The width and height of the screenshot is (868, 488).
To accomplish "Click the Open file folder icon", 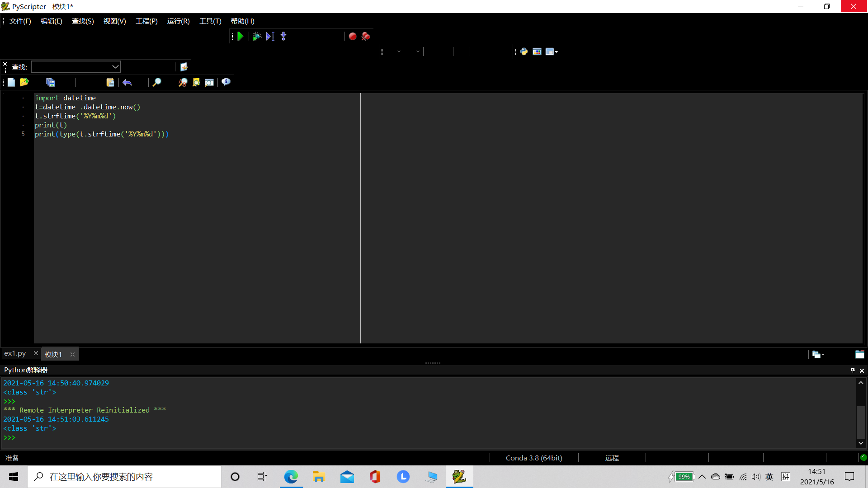I will tap(24, 82).
